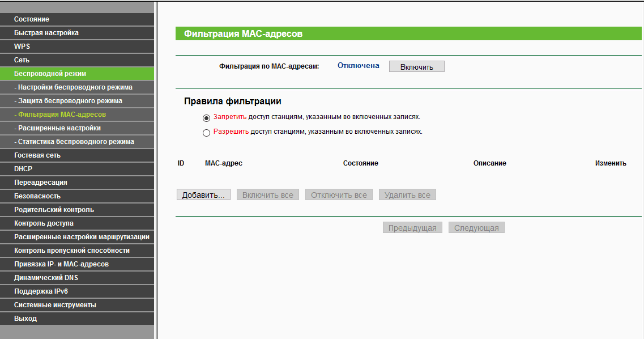Open the DHCP section

77,168
